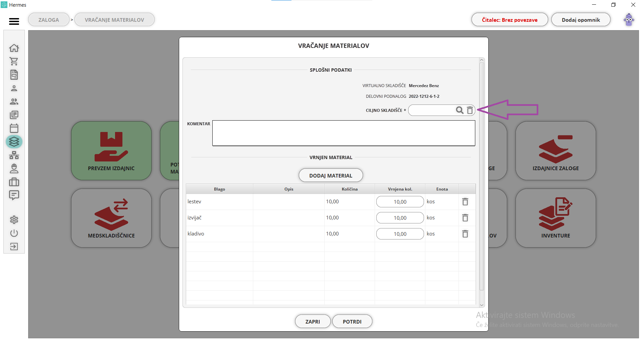Screen dimensions: 644x344
Task: Click the Vrnjena kol. column header
Action: (x=400, y=189)
